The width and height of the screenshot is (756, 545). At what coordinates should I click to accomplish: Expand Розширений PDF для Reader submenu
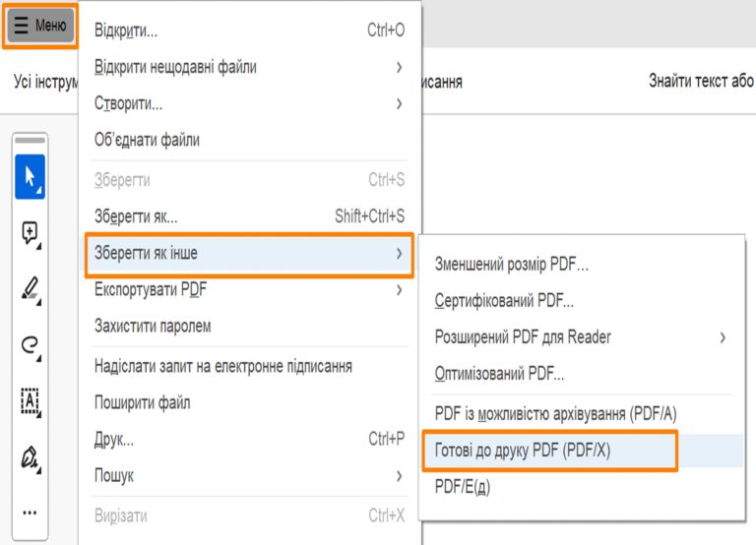[x=580, y=337]
